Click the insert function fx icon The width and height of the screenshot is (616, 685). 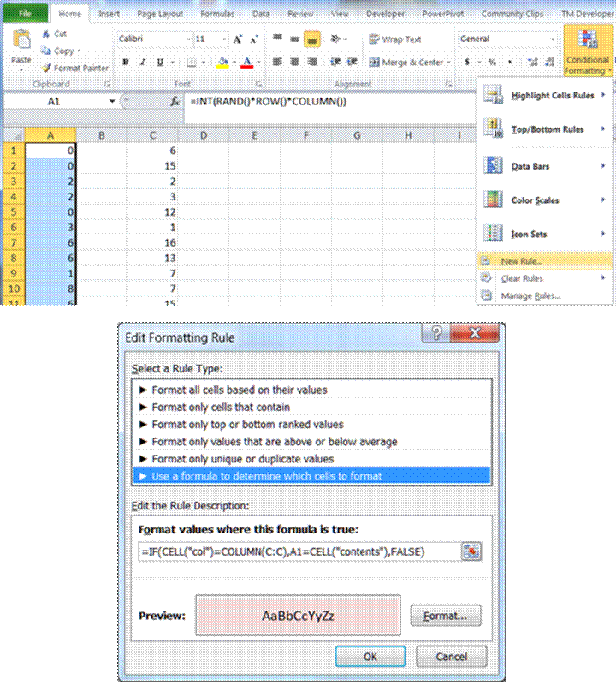(175, 102)
